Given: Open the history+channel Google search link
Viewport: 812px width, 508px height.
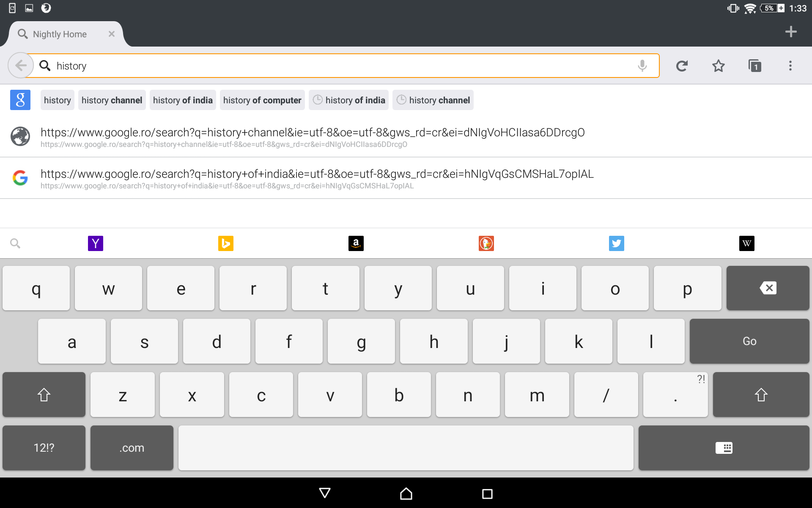Looking at the screenshot, I should click(x=406, y=137).
